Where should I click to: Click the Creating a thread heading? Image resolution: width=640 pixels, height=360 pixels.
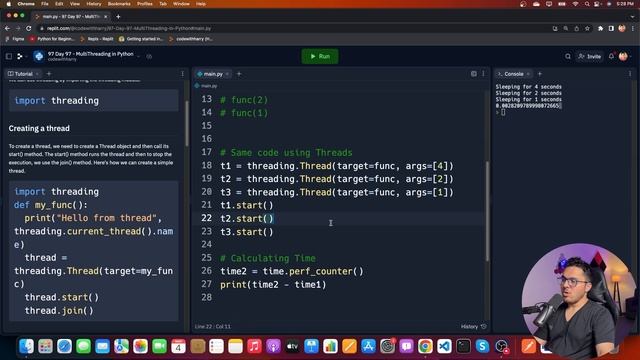[39, 128]
